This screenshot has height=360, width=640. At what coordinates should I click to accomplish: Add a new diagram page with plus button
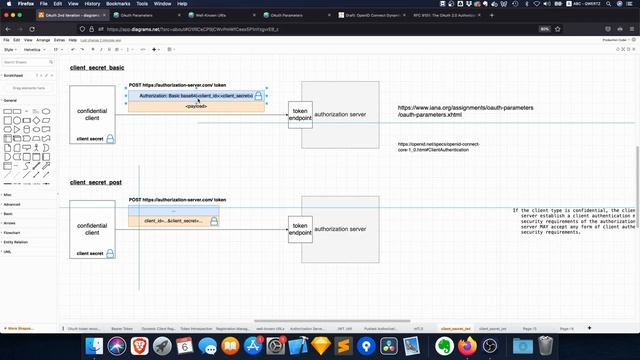tap(589, 328)
